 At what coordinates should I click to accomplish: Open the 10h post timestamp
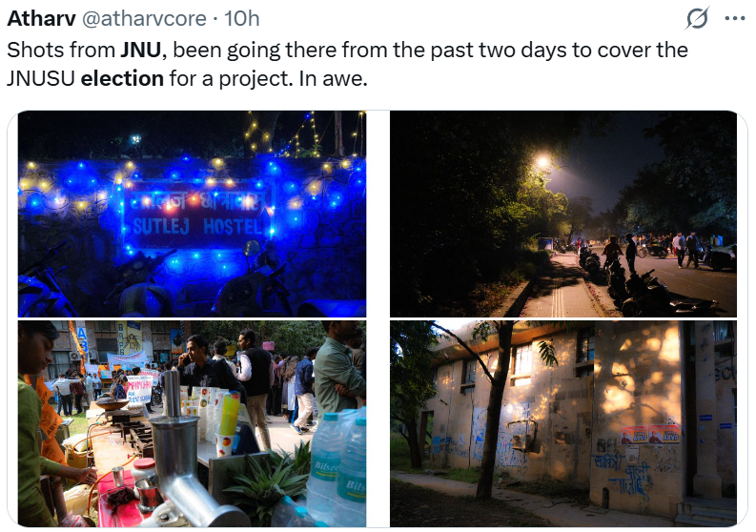pos(242,19)
